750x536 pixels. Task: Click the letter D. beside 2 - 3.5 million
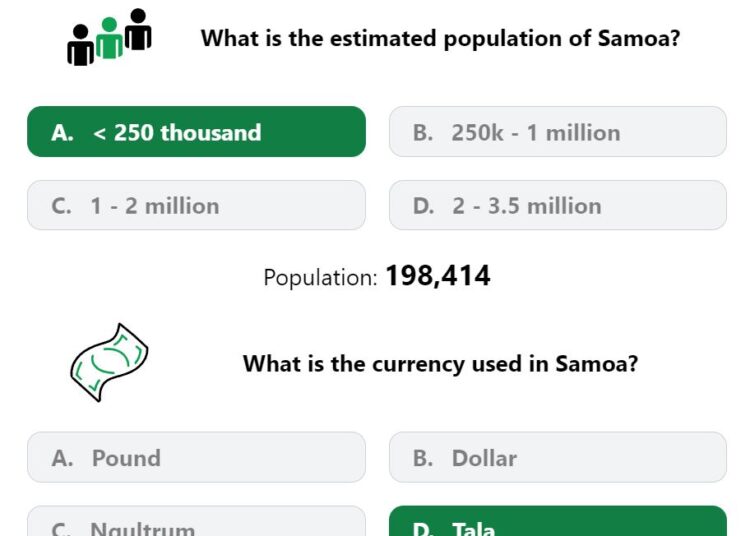423,206
